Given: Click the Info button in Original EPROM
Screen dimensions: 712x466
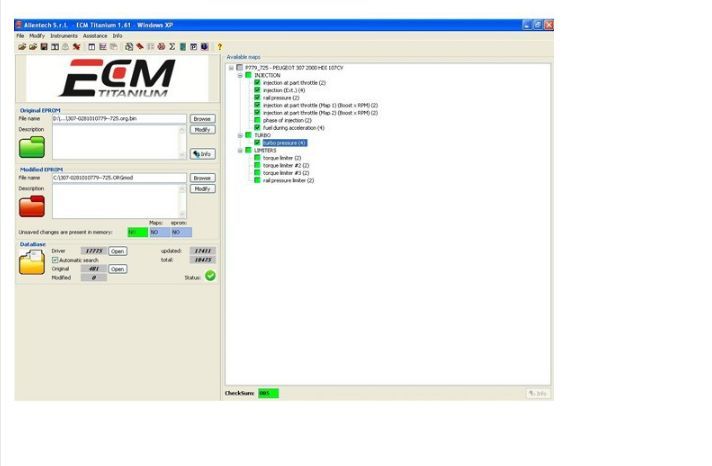Looking at the screenshot, I should click(x=203, y=154).
